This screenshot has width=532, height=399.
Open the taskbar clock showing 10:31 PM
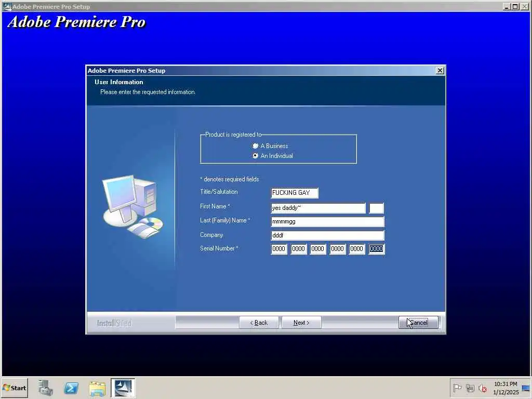pyautogui.click(x=506, y=388)
